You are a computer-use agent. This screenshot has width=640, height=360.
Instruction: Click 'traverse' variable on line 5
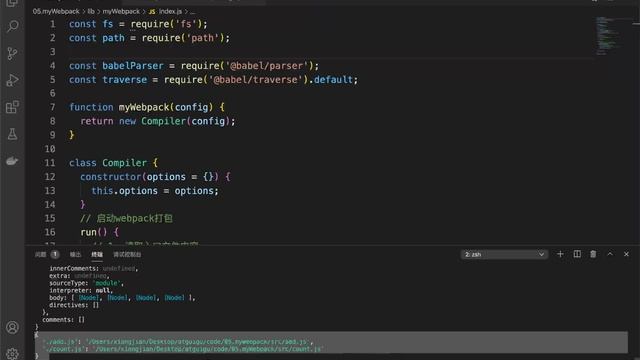click(124, 80)
